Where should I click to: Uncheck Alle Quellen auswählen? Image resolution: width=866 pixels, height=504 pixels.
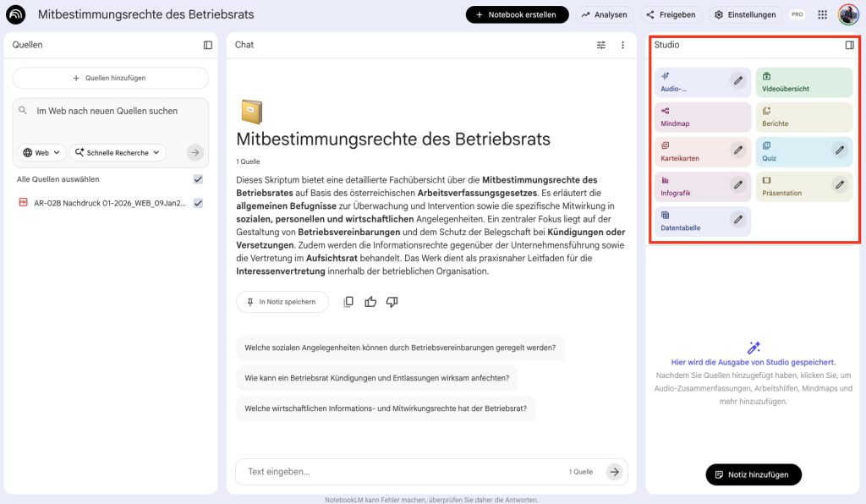197,179
